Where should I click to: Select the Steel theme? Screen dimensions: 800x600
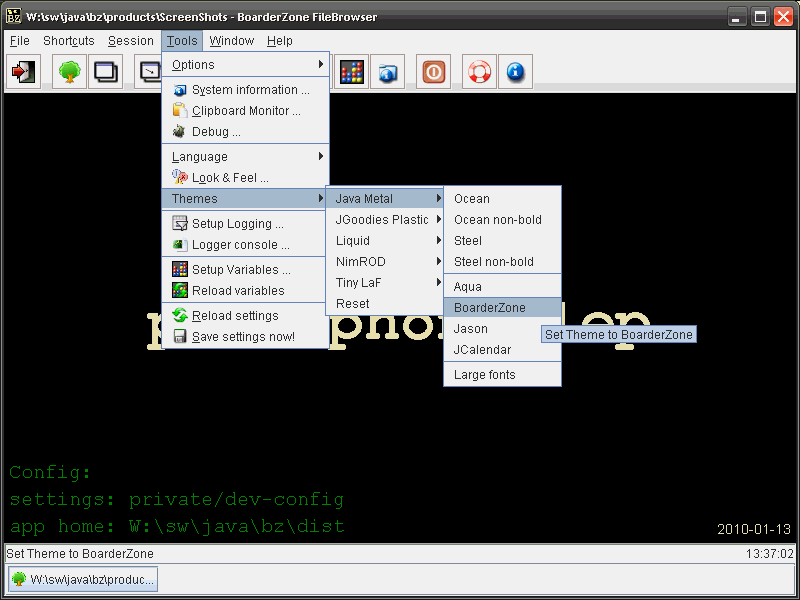[503, 240]
